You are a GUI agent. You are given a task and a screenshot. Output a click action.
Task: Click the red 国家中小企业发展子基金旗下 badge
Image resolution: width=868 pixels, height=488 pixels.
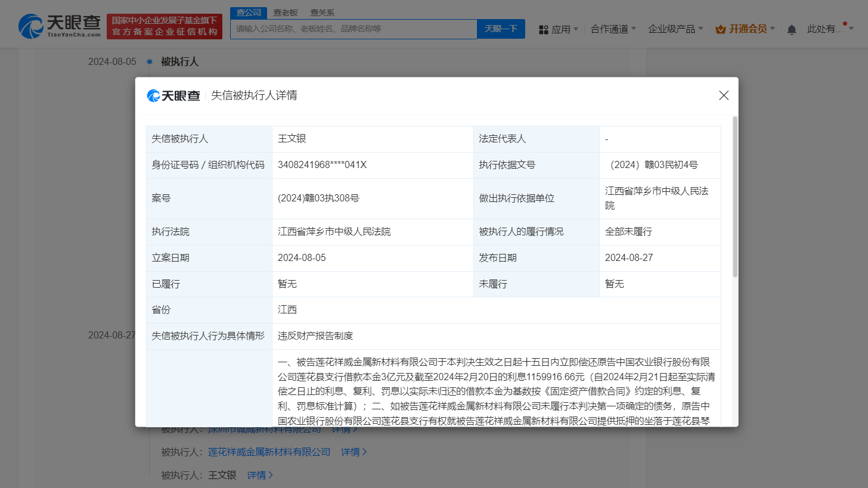[165, 26]
